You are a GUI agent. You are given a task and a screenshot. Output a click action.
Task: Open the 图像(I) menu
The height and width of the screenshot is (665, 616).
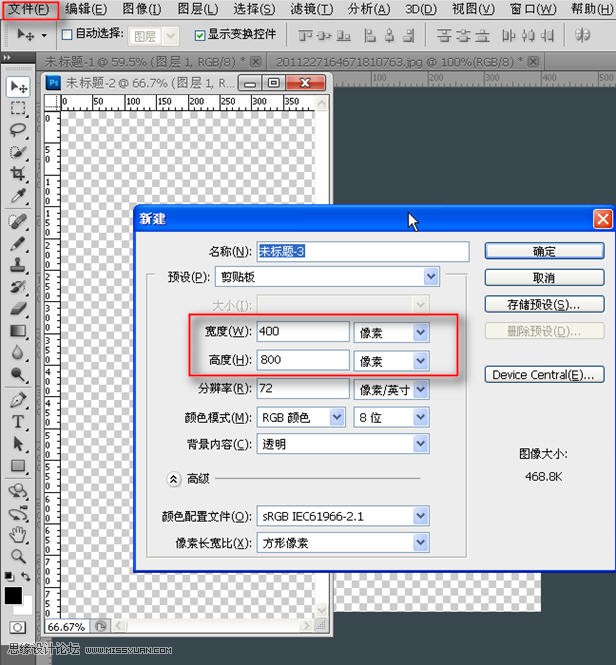click(142, 9)
